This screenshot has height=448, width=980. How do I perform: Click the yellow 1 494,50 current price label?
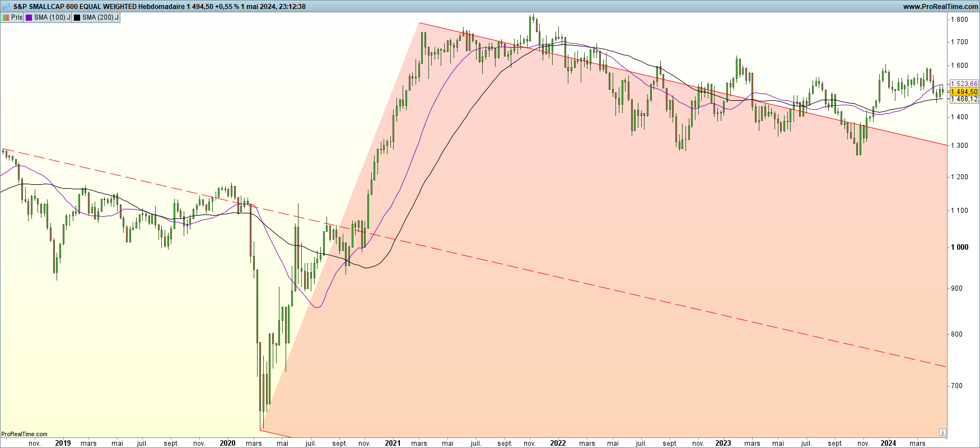click(964, 92)
